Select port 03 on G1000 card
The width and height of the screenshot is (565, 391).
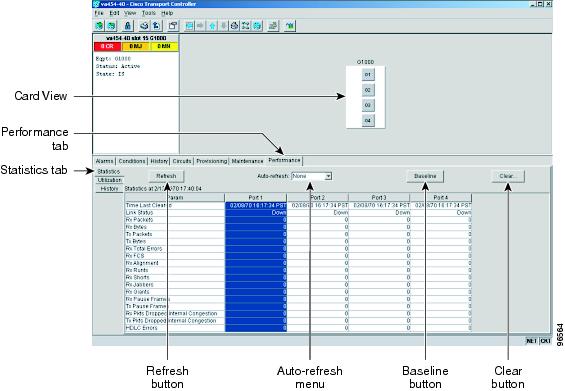[368, 105]
